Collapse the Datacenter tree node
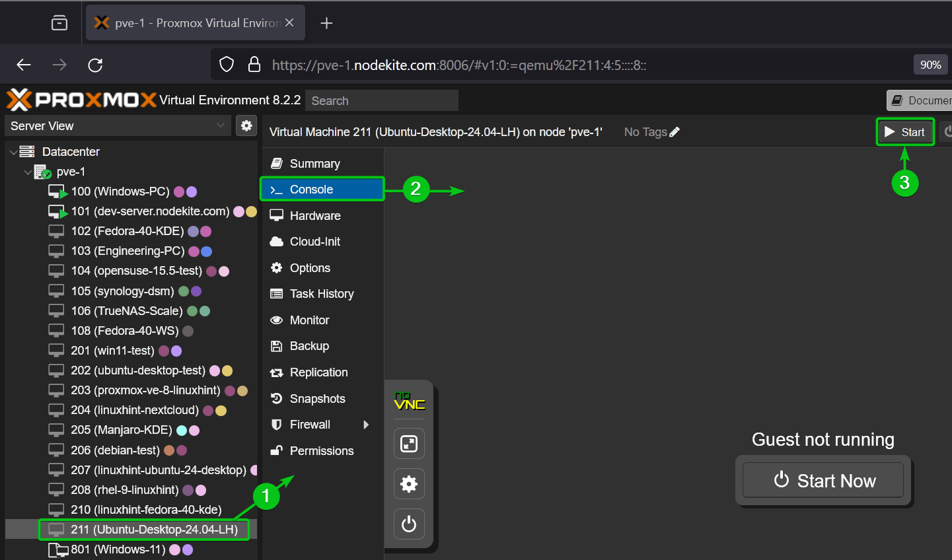The width and height of the screenshot is (952, 560). (x=13, y=152)
